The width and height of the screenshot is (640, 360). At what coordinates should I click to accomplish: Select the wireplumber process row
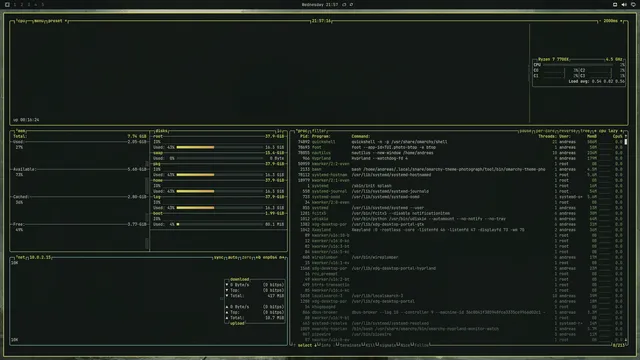[x=459, y=258]
